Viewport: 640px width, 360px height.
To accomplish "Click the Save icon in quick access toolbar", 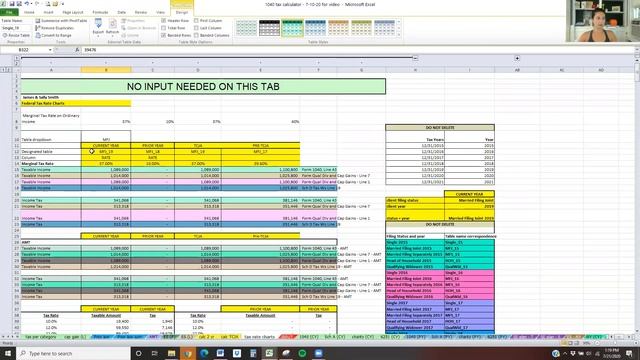I will [x=12, y=4].
